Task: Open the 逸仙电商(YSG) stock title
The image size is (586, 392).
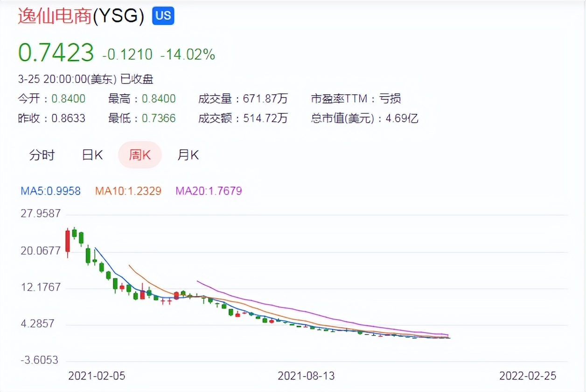Action: pos(81,16)
